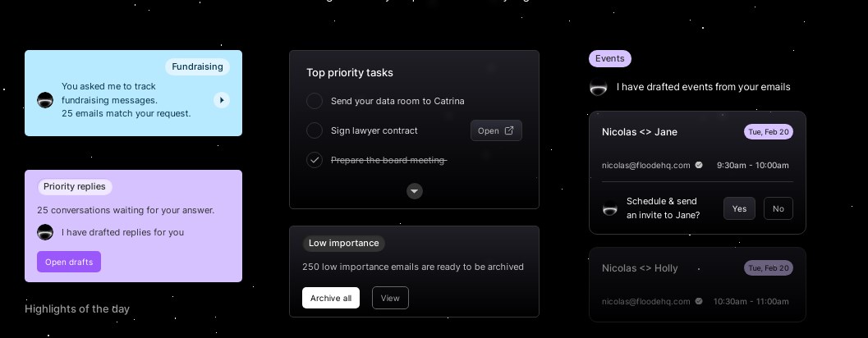The image size is (868, 338).
Task: Mark Sign lawyer contract task as done
Action: [315, 130]
